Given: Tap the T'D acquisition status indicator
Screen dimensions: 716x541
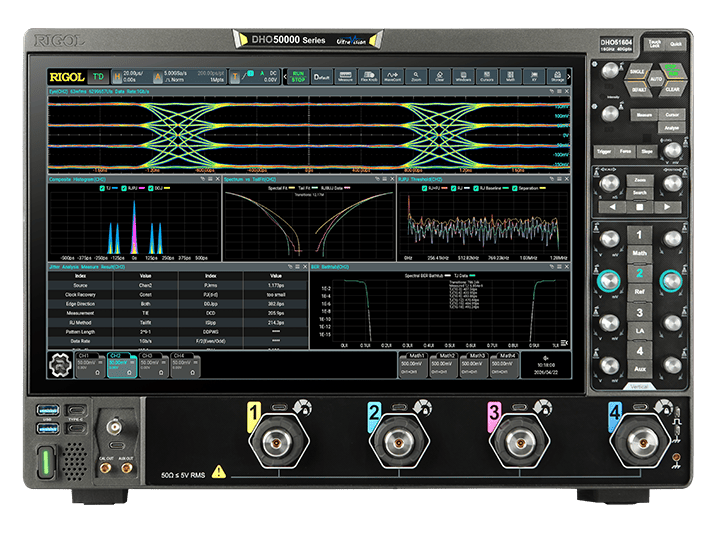Looking at the screenshot, I should [x=98, y=77].
